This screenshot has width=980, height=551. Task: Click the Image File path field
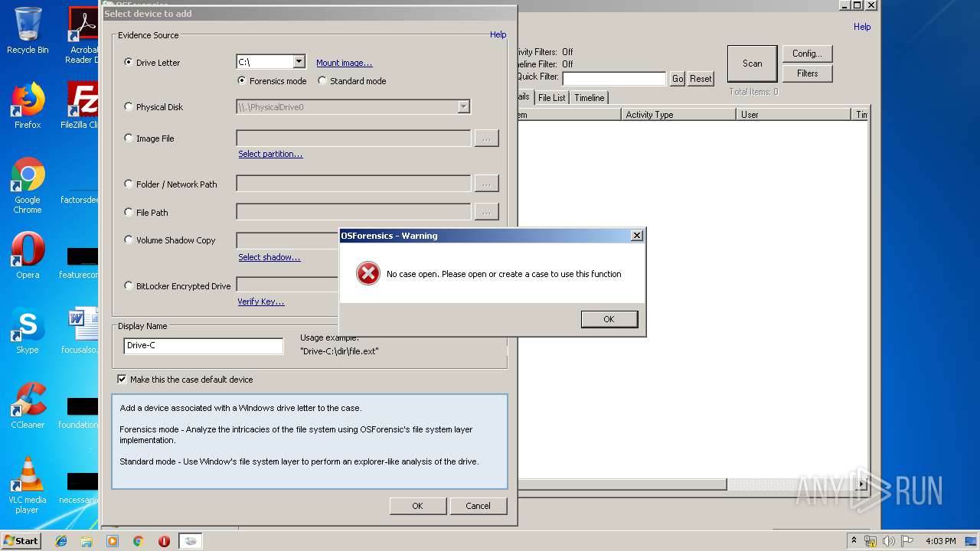[354, 139]
